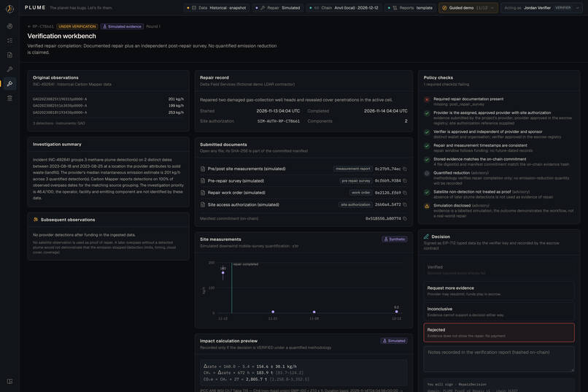Image resolution: width=588 pixels, height=392 pixels.
Task: Click the Completed 2026-11-14 04:04 UTC value
Action: [385, 111]
